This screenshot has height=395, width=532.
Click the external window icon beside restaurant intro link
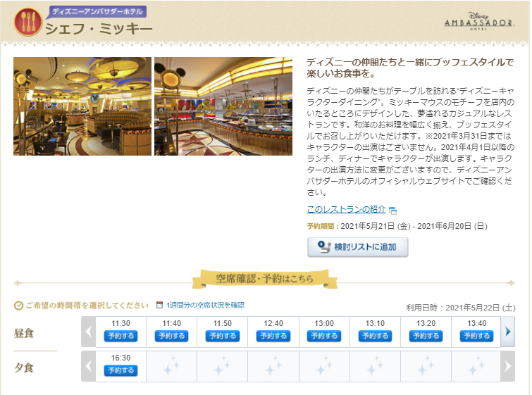pyautogui.click(x=393, y=211)
